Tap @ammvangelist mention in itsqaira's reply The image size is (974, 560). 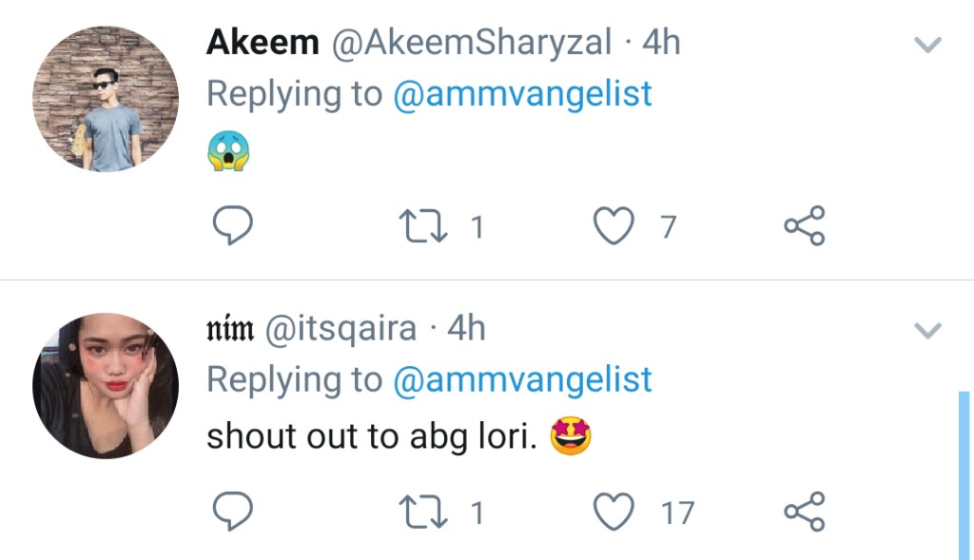[x=522, y=379]
